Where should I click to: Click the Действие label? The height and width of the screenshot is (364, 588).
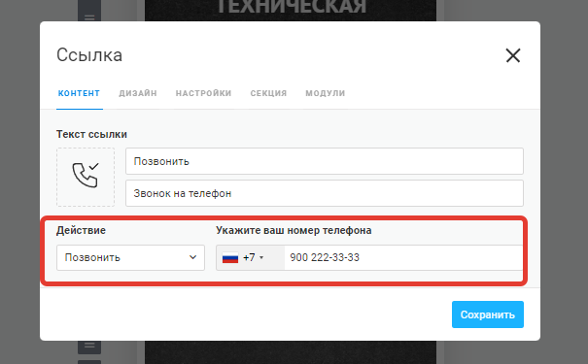click(81, 230)
